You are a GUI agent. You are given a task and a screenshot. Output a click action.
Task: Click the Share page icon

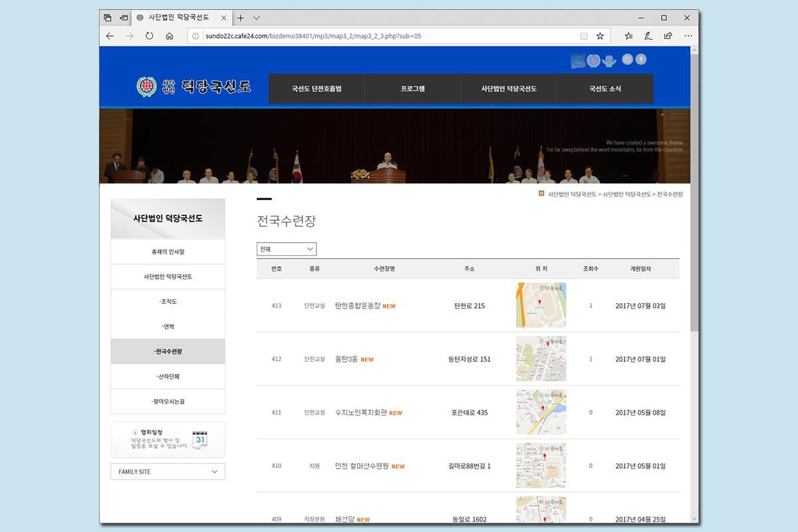pos(668,36)
